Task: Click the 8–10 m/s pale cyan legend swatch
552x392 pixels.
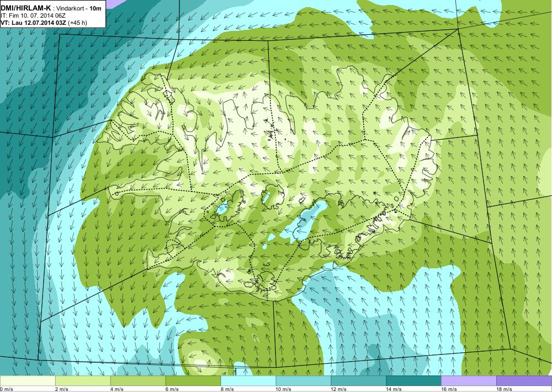Action: click(248, 381)
